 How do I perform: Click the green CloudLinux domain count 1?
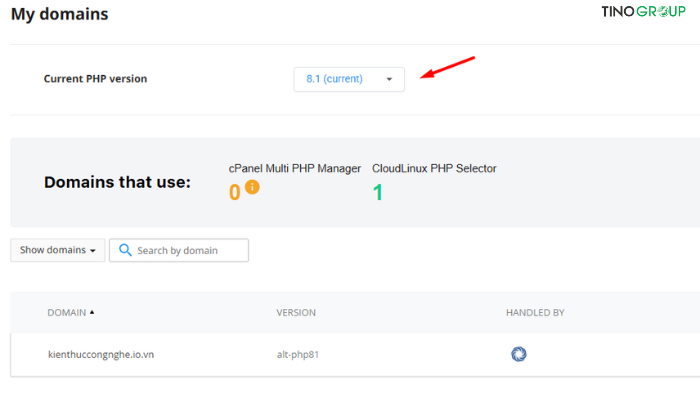[378, 192]
